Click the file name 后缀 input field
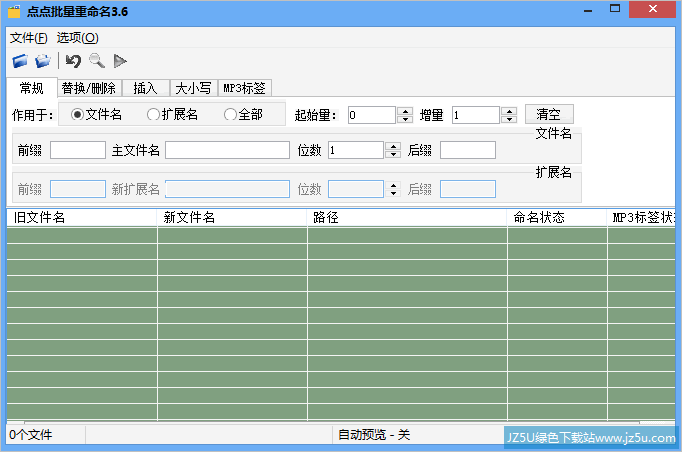Screen dimensions: 682x452 tap(468, 150)
